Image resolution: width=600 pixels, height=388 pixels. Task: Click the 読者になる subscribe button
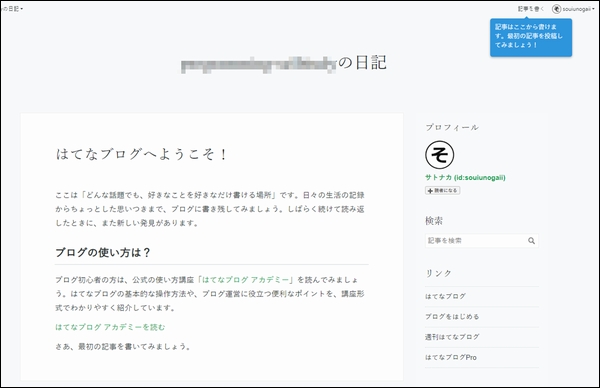pyautogui.click(x=442, y=191)
